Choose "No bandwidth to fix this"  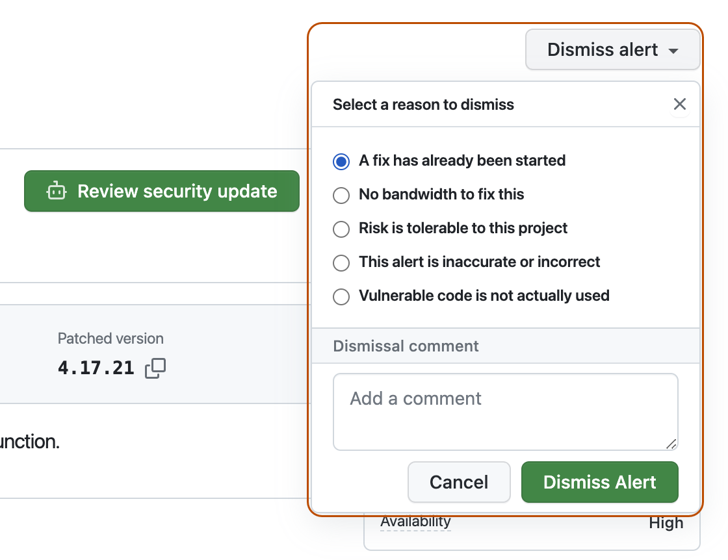(x=341, y=195)
